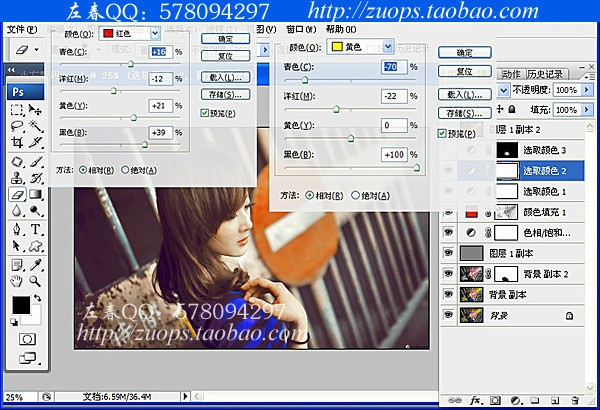Switch to the 历史记录 tab
Image resolution: width=600 pixels, height=410 pixels.
(x=545, y=74)
